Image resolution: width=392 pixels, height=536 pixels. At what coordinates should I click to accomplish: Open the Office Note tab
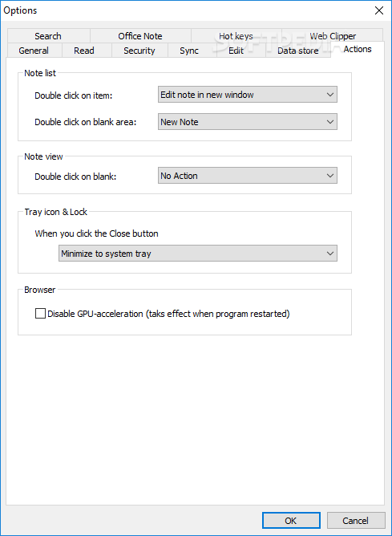point(140,36)
